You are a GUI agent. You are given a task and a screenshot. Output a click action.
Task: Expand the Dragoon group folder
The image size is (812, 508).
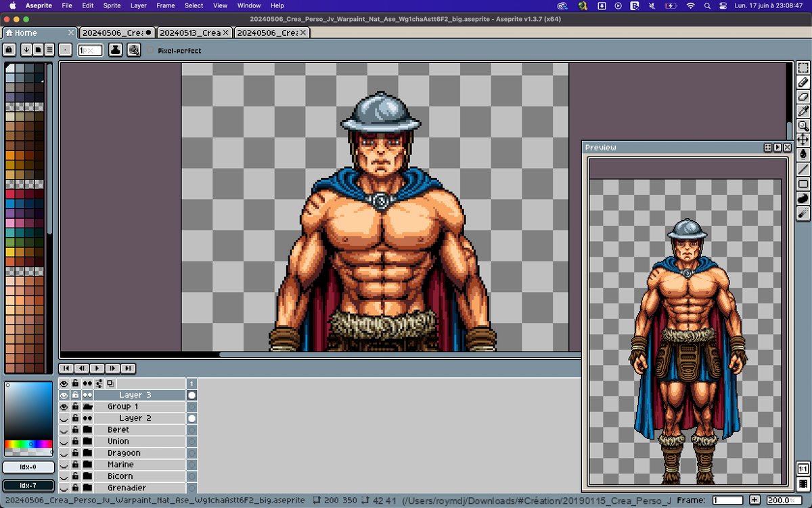87,453
